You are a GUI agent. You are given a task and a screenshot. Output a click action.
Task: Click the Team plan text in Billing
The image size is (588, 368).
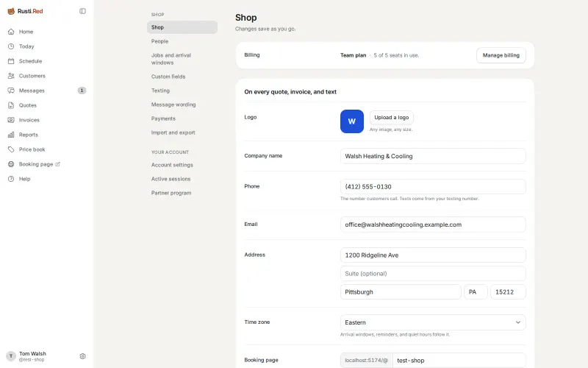(x=353, y=55)
